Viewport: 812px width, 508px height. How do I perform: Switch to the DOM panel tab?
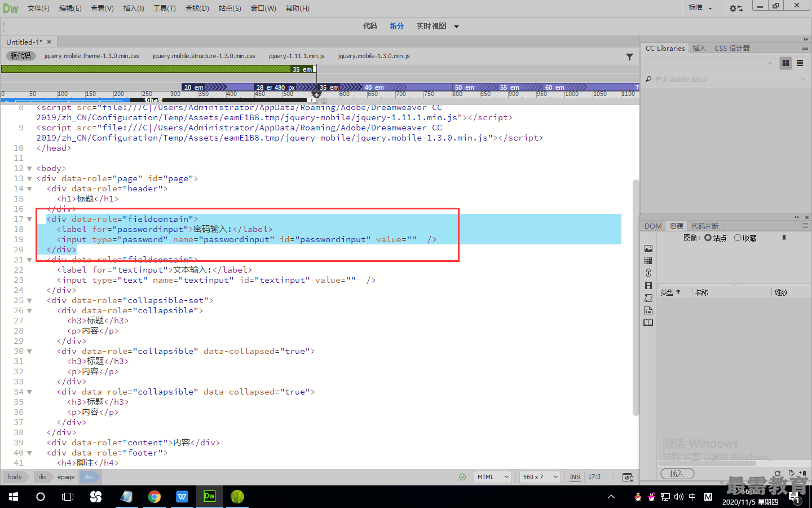[x=653, y=226]
